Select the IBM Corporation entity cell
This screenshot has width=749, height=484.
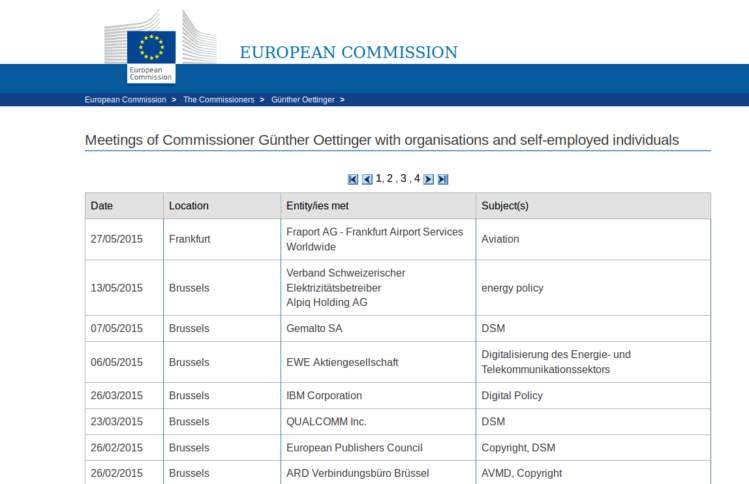click(x=324, y=395)
